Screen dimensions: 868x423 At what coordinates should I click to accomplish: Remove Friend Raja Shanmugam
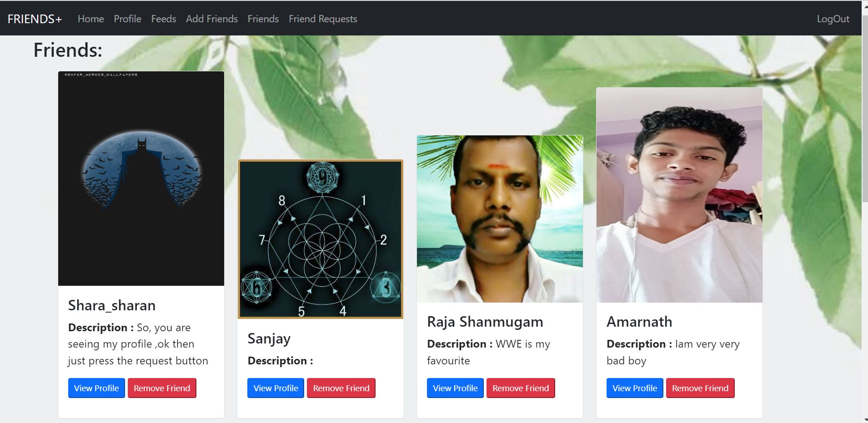coord(521,388)
